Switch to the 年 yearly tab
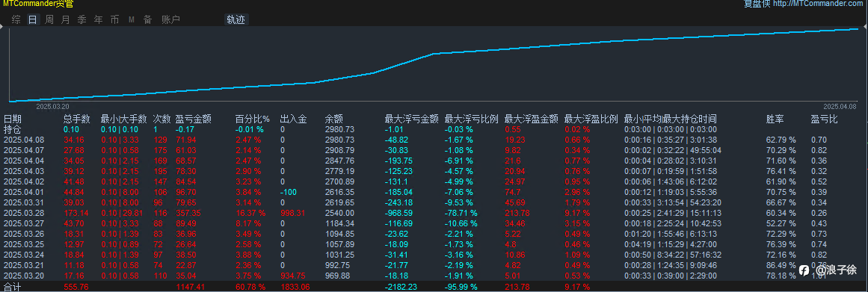This screenshot has width=868, height=292. 99,20
